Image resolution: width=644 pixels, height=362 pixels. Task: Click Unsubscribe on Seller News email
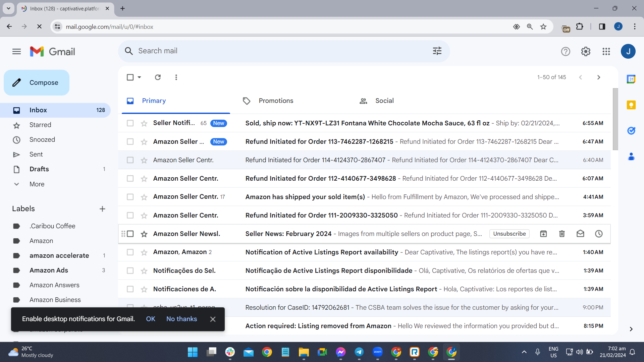coord(509,234)
